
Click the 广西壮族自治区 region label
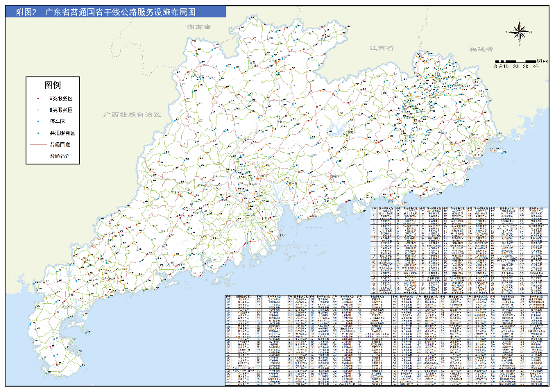pyautogui.click(x=132, y=114)
